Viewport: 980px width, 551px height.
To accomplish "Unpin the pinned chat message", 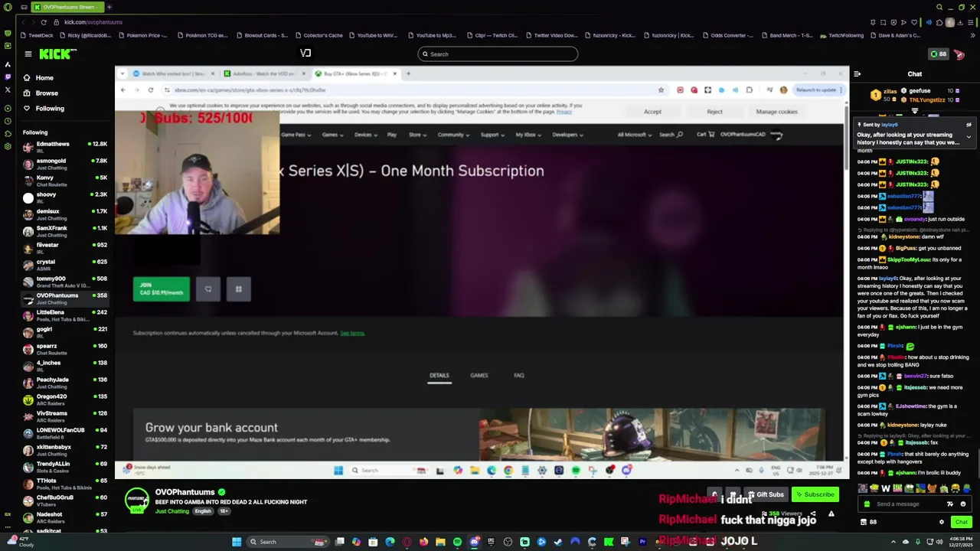I will pos(969,125).
